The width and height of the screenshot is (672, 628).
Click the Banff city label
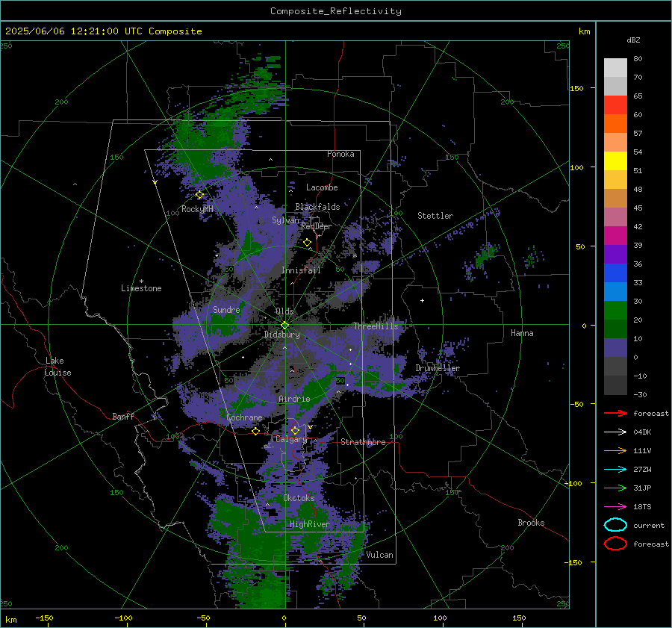tap(123, 416)
